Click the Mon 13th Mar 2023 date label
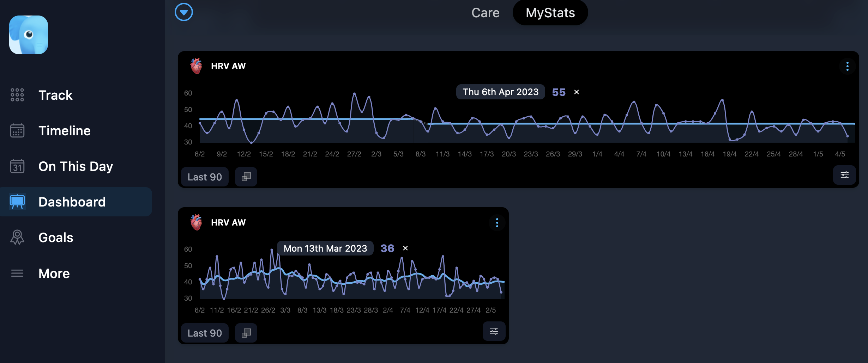 tap(325, 248)
